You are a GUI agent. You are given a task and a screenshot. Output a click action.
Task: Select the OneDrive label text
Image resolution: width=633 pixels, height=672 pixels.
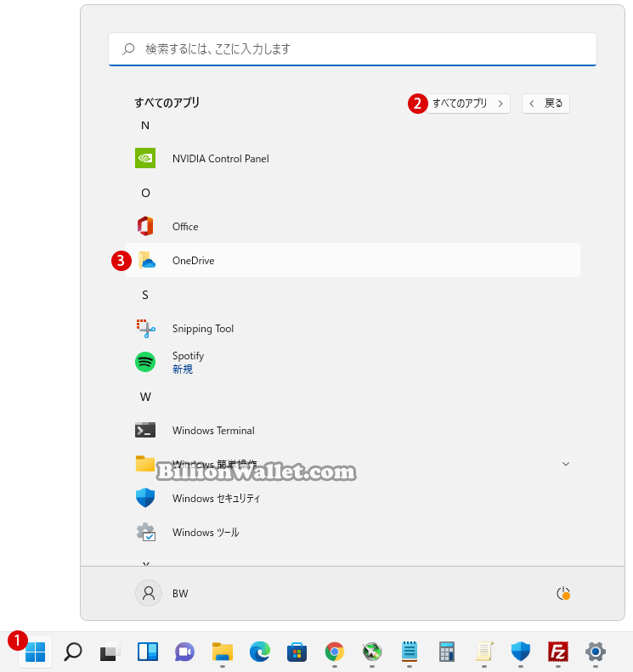click(x=193, y=261)
